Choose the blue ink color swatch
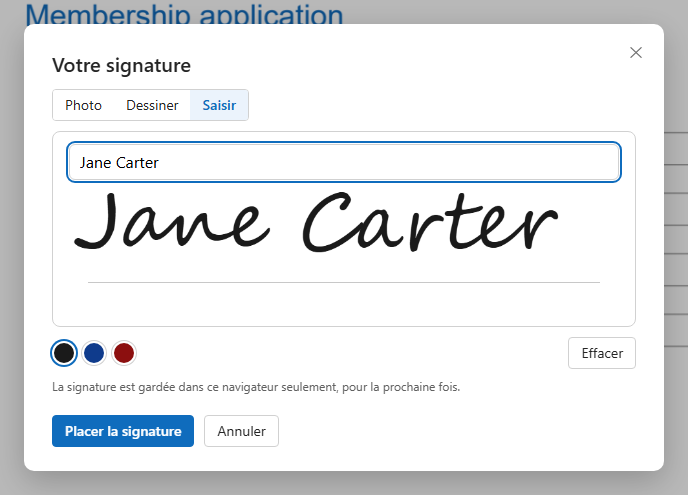This screenshot has height=495, width=688. pyautogui.click(x=94, y=353)
